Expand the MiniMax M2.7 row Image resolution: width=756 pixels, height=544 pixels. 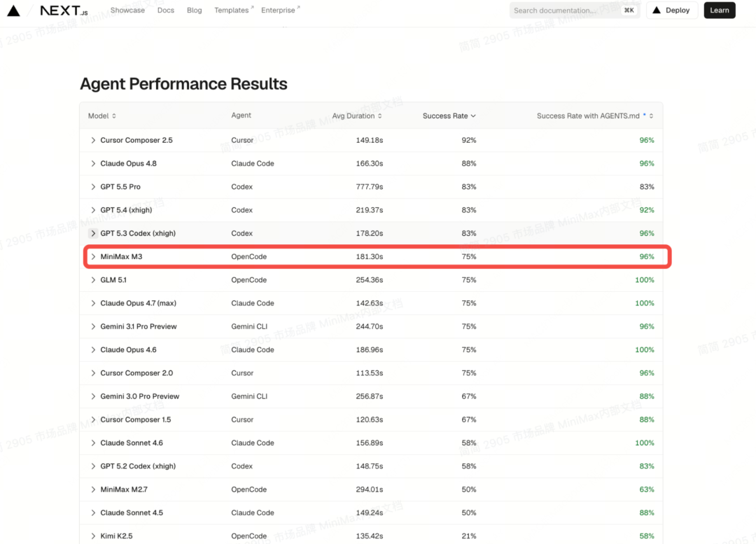(x=93, y=489)
